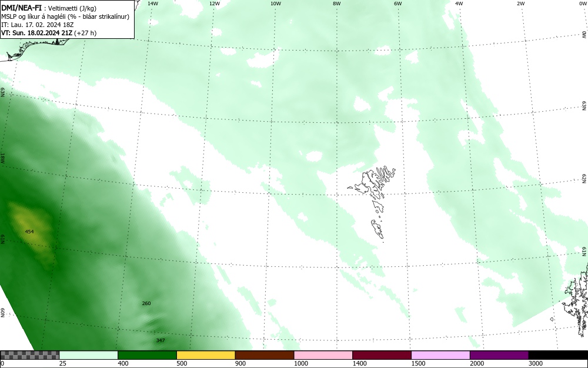Click the IT initial time line

click(x=38, y=25)
